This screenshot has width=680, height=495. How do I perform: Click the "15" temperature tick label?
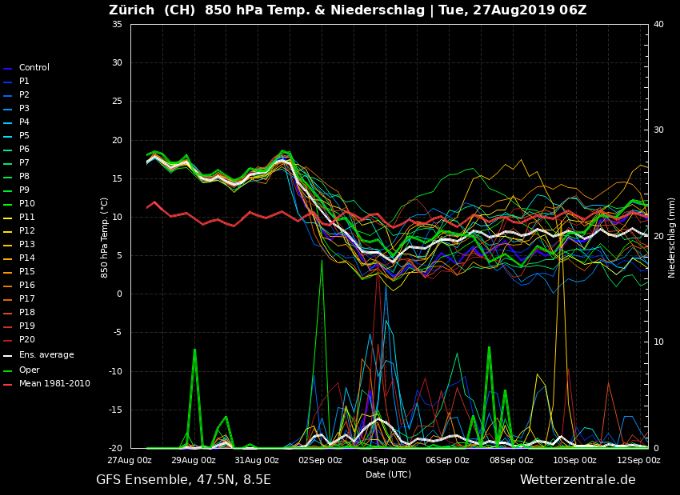(117, 179)
